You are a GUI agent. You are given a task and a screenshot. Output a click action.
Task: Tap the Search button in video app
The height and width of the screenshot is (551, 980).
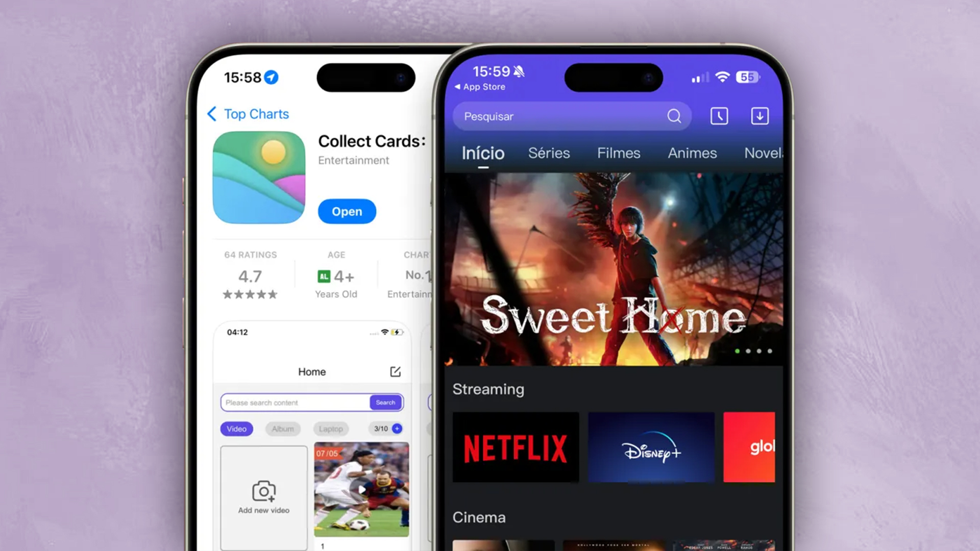coord(385,402)
